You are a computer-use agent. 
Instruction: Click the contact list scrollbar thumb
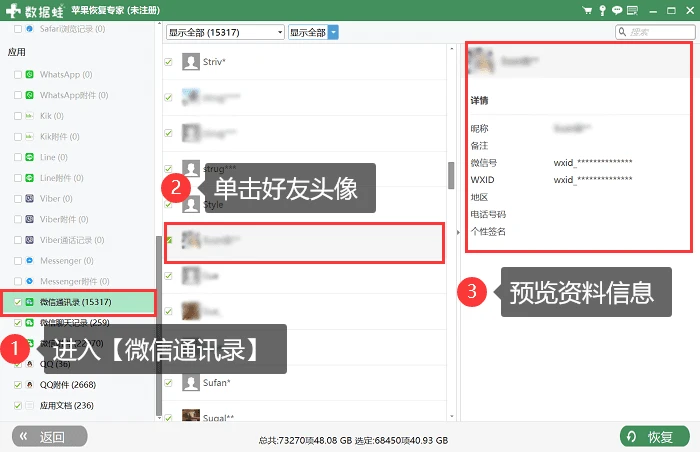point(451,175)
